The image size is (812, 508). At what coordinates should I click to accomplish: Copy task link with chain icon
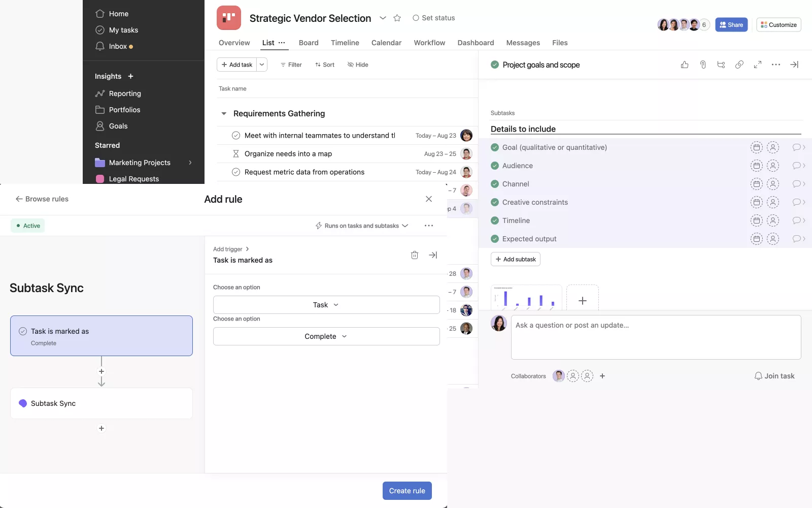[739, 65]
